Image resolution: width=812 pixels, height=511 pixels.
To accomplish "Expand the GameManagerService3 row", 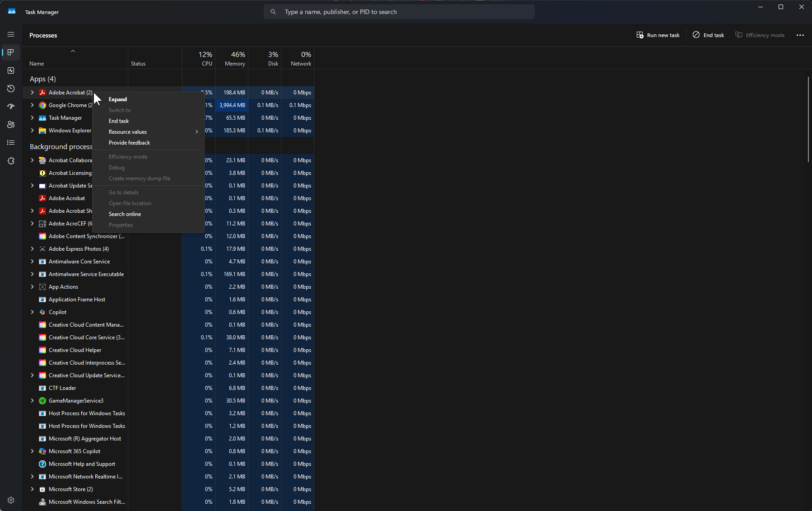I will pos(32,401).
